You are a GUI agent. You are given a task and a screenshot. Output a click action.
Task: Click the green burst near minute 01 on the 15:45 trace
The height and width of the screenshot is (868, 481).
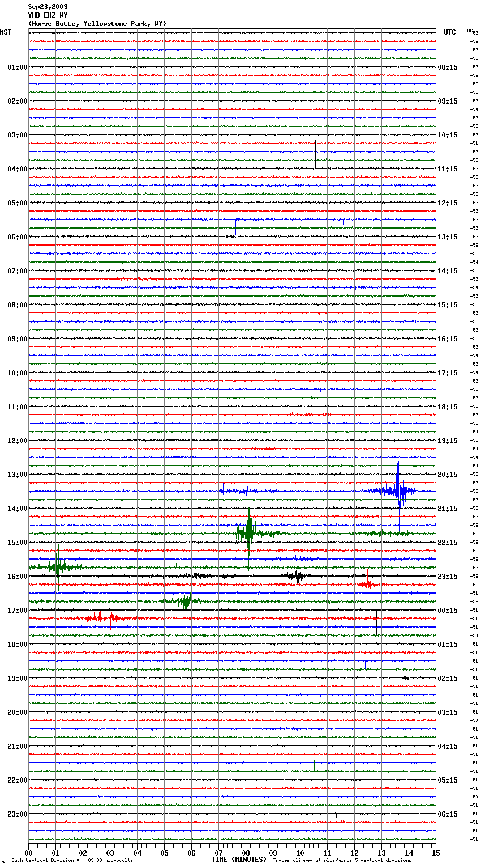click(x=57, y=566)
